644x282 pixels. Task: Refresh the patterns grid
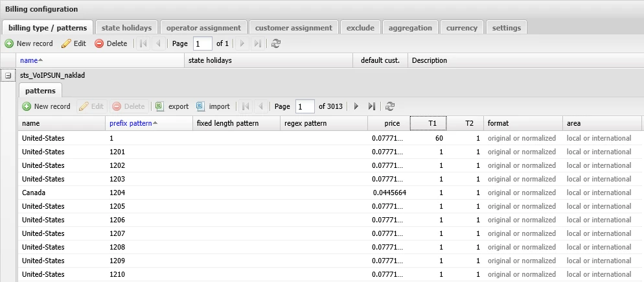390,106
